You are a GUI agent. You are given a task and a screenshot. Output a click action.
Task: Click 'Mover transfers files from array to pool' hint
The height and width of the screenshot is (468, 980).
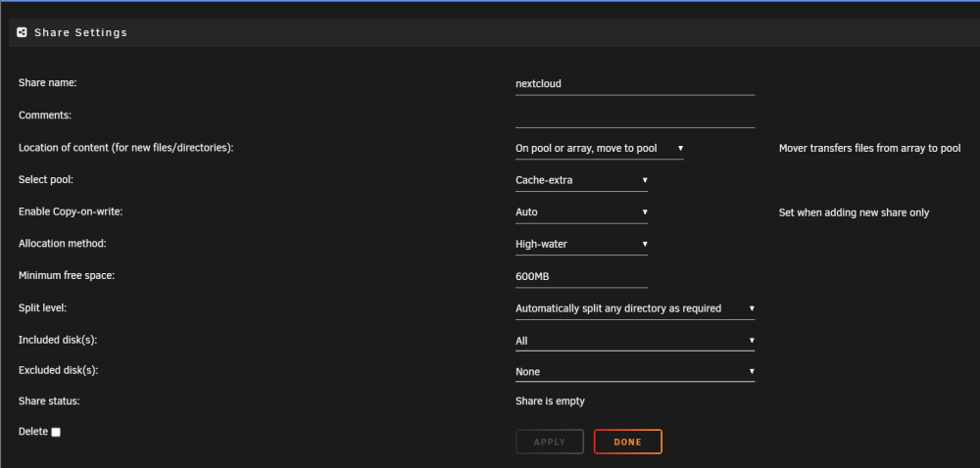point(870,149)
